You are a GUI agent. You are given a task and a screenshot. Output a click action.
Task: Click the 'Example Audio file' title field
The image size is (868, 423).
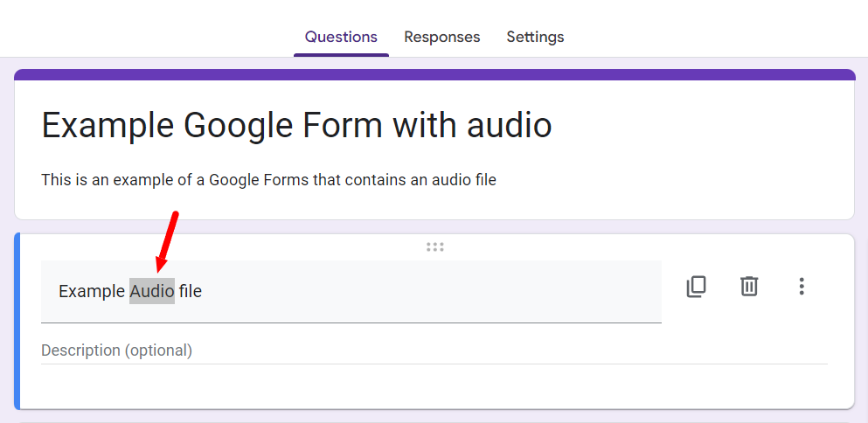point(351,291)
